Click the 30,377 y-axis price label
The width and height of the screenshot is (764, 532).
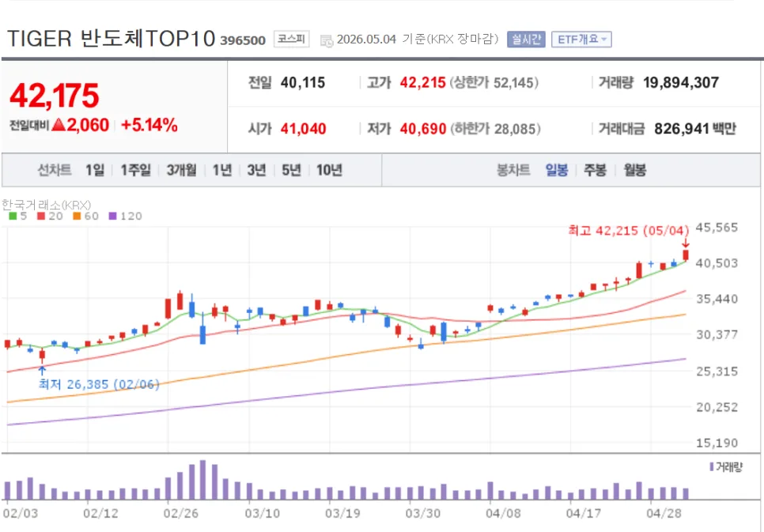point(717,334)
